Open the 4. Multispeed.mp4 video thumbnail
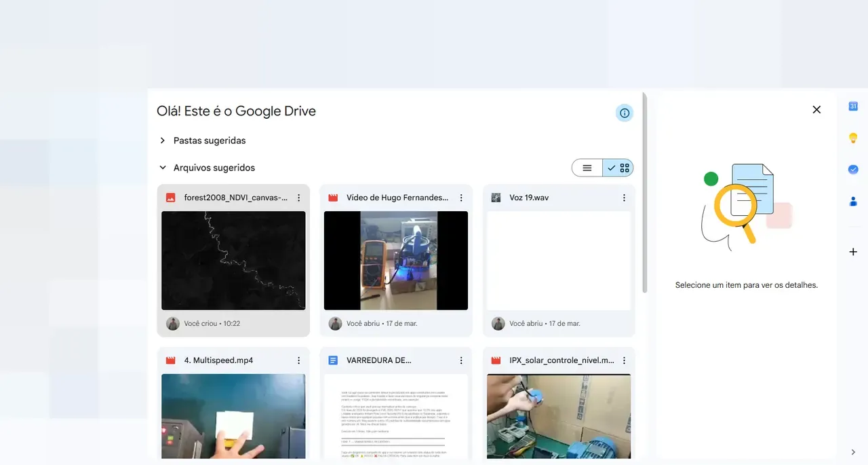Viewport: 868px width, 465px height. 233,416
